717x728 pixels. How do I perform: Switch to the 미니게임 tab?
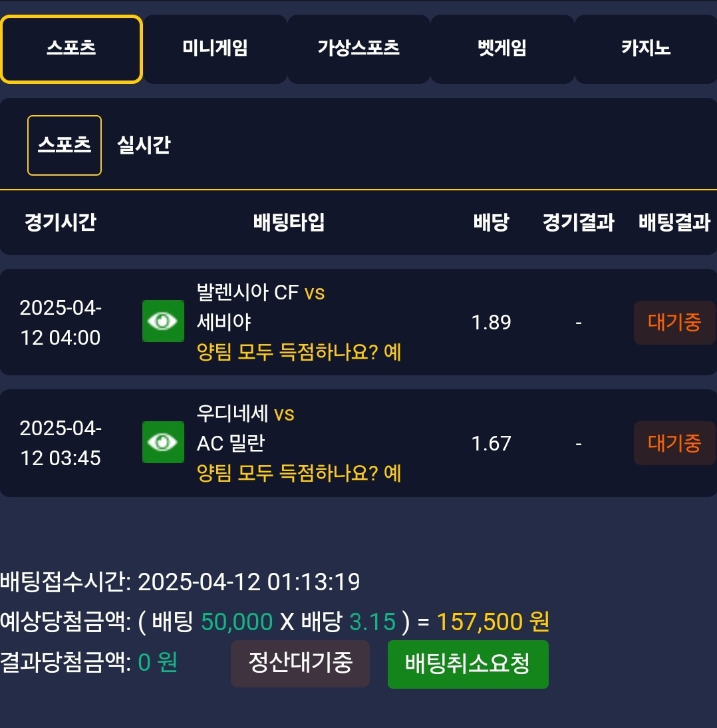tap(215, 49)
